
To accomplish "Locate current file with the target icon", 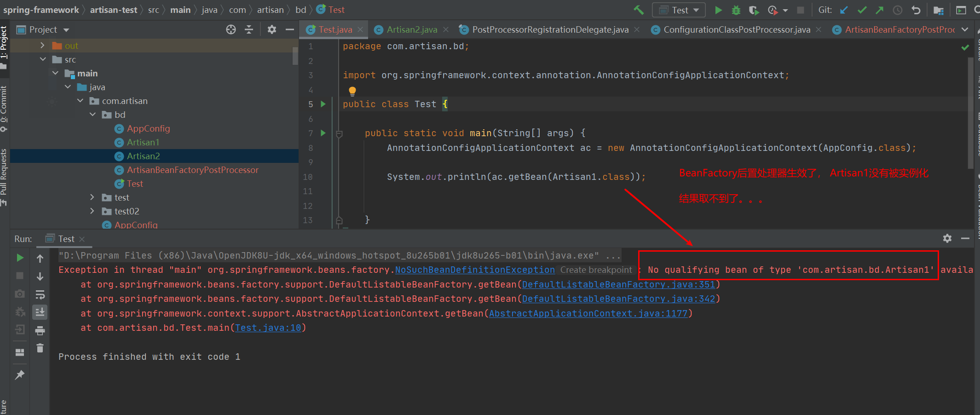I will click(231, 29).
